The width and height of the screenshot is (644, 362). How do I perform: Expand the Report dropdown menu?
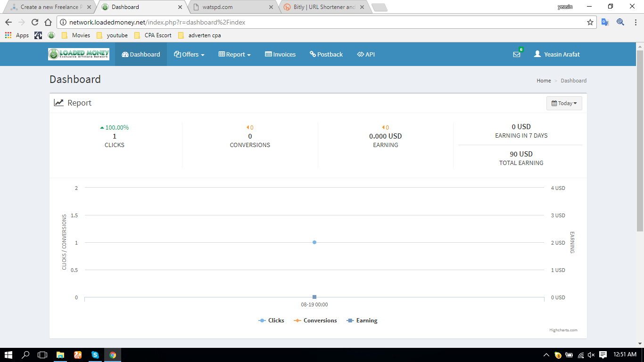coord(234,54)
